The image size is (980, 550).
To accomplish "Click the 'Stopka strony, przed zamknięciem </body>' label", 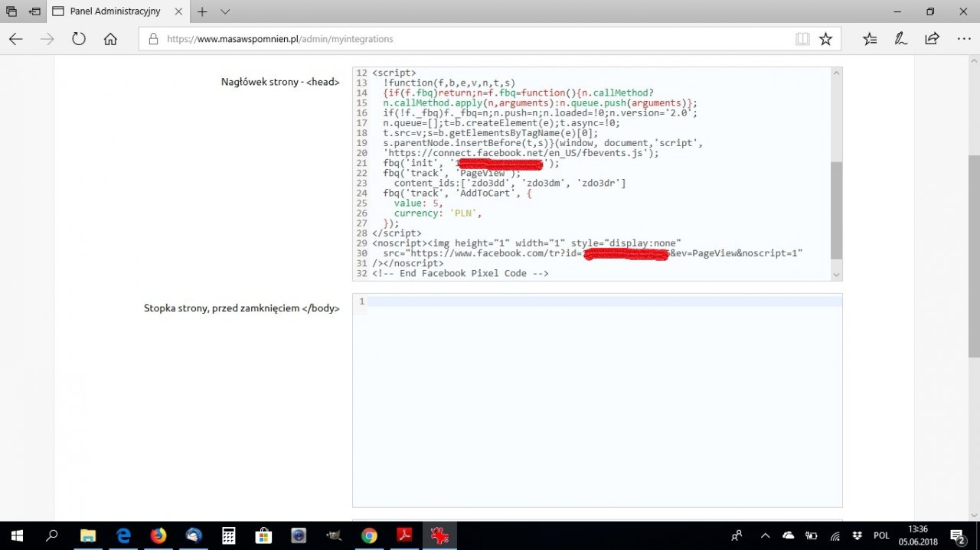I will coord(242,308).
